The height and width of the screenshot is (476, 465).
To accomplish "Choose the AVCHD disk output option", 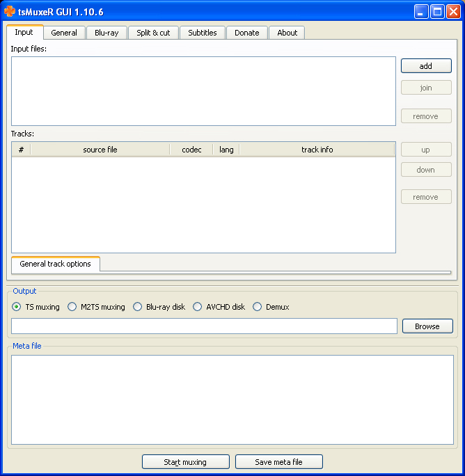I will tap(219, 307).
